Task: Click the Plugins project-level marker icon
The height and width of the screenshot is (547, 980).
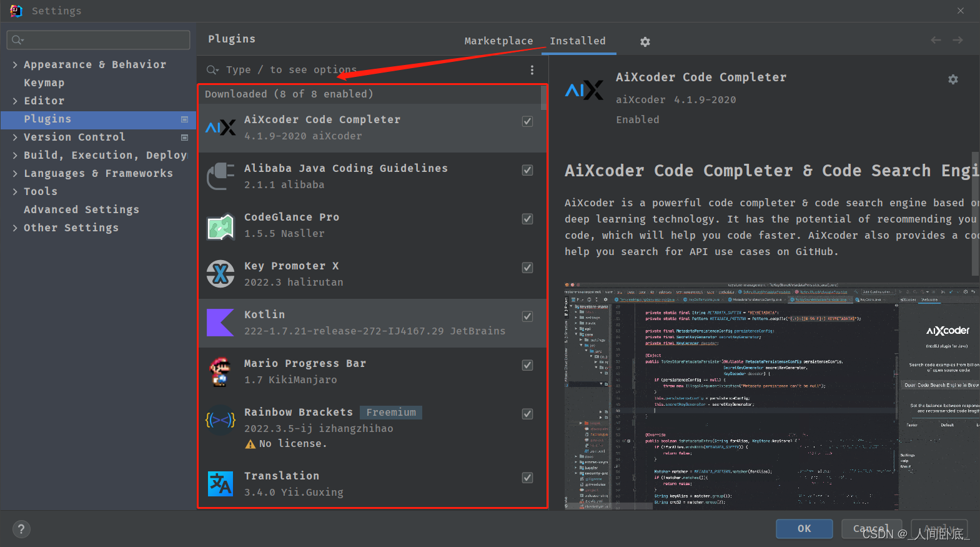Action: coord(184,119)
